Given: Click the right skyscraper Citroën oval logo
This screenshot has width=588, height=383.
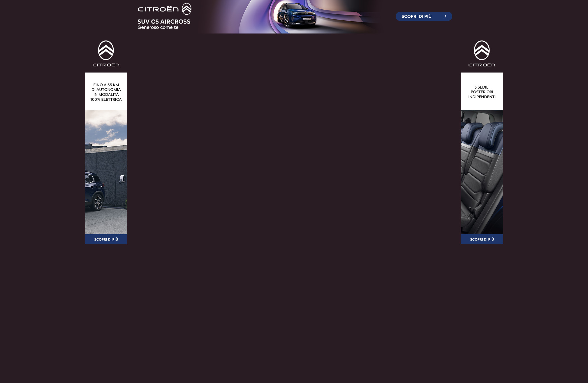Looking at the screenshot, I should [x=482, y=50].
